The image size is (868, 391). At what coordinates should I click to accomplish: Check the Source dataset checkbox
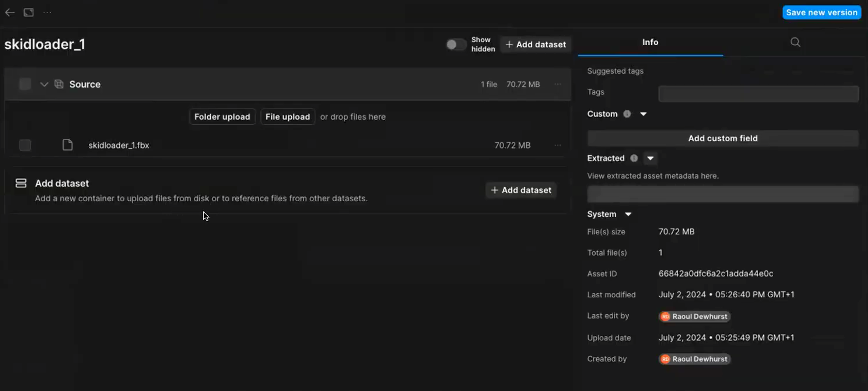(25, 84)
